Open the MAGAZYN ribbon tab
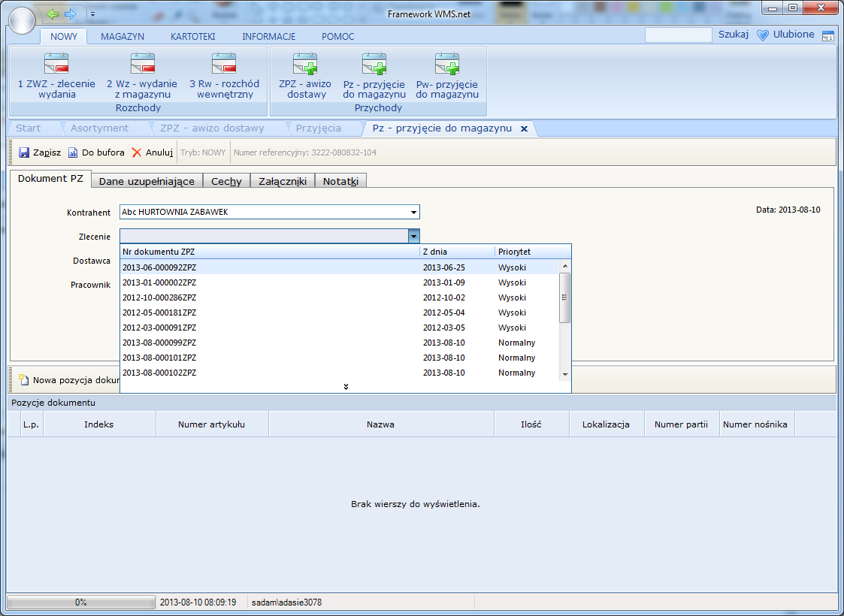The height and width of the screenshot is (616, 844). coord(123,37)
